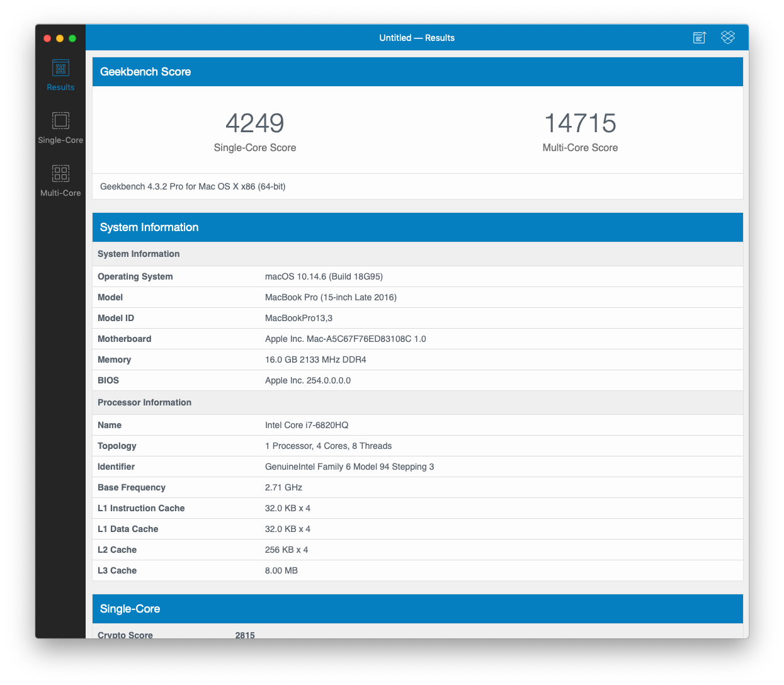Viewport: 784px width, 685px height.
Task: Click Apple Inc. Mac-A5C67F76ED83108C value
Action: coord(346,339)
